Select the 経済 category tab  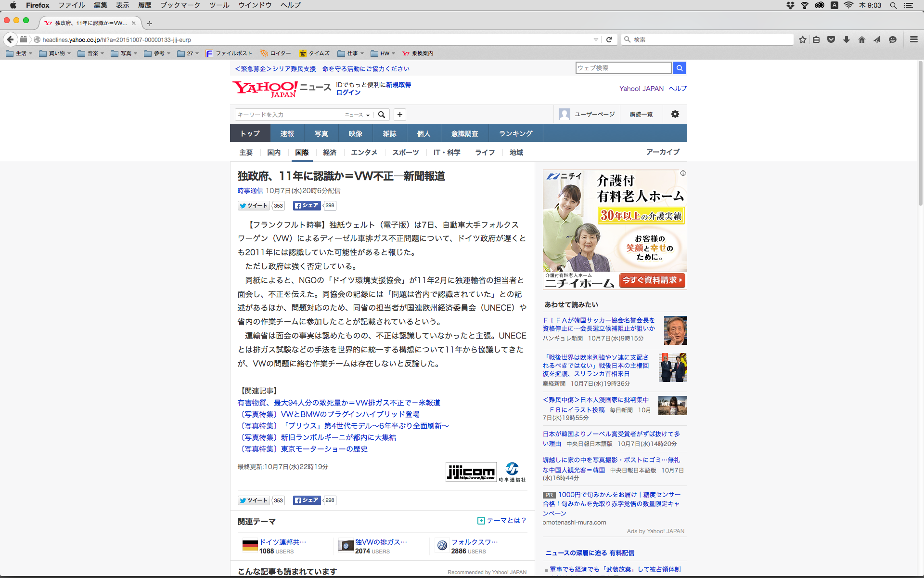coord(330,152)
